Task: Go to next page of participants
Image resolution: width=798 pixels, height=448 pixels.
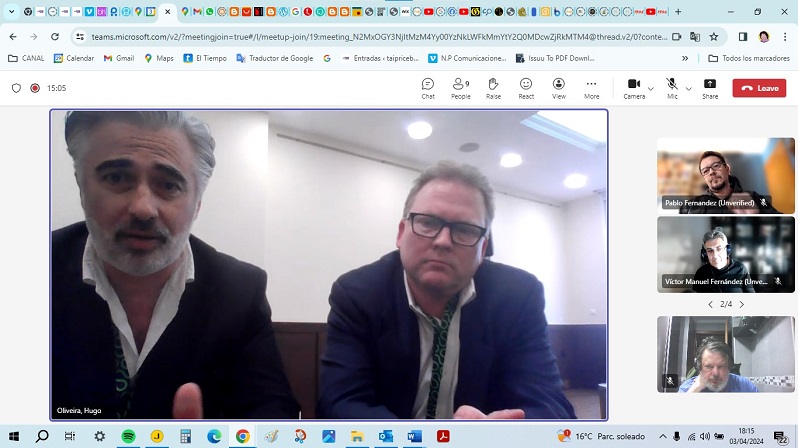Action: pos(742,304)
